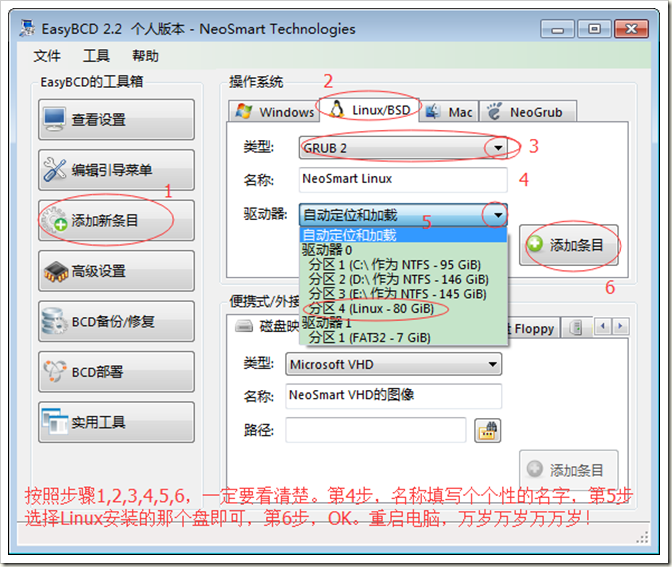This screenshot has width=672, height=567.
Task: Minimize the EasyBCD window
Action: pos(558,29)
